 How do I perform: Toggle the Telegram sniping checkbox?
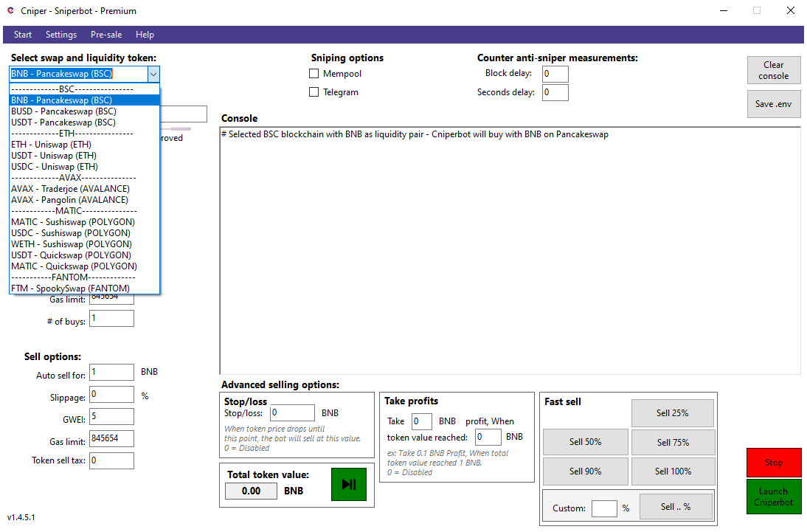coord(314,92)
